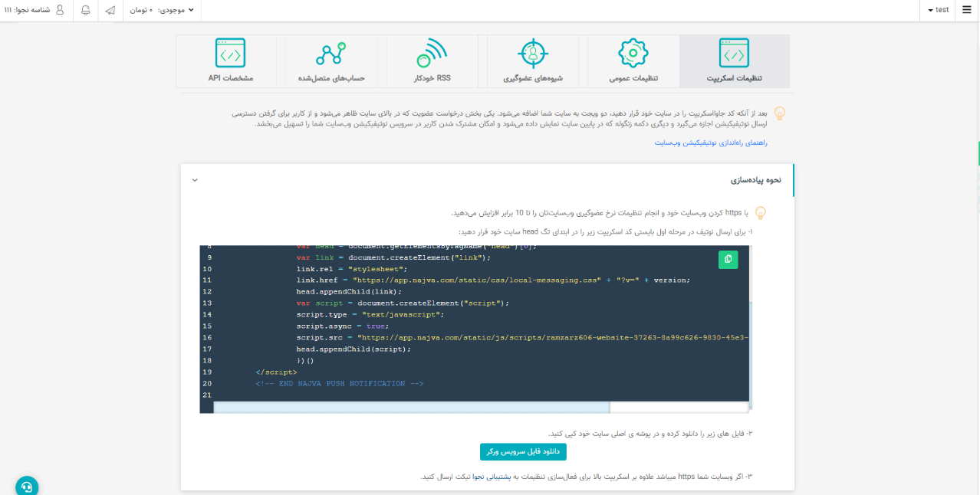Open the support chat headset bubble

(27, 487)
